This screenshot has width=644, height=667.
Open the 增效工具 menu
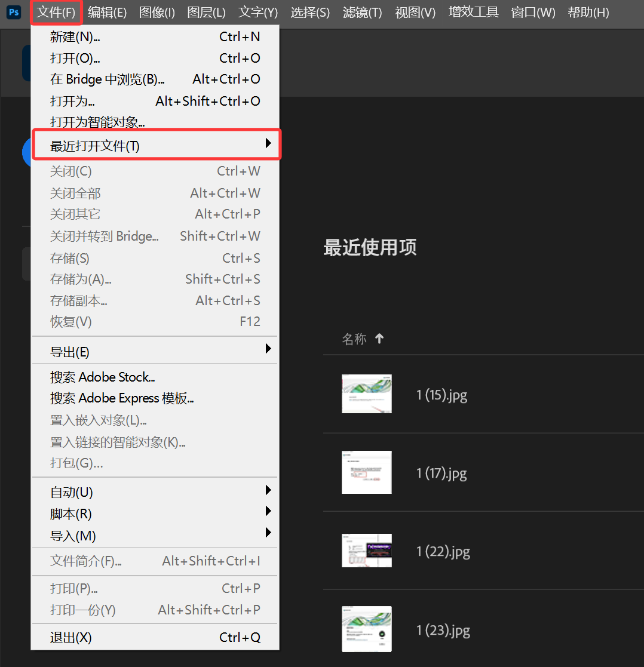pos(473,13)
